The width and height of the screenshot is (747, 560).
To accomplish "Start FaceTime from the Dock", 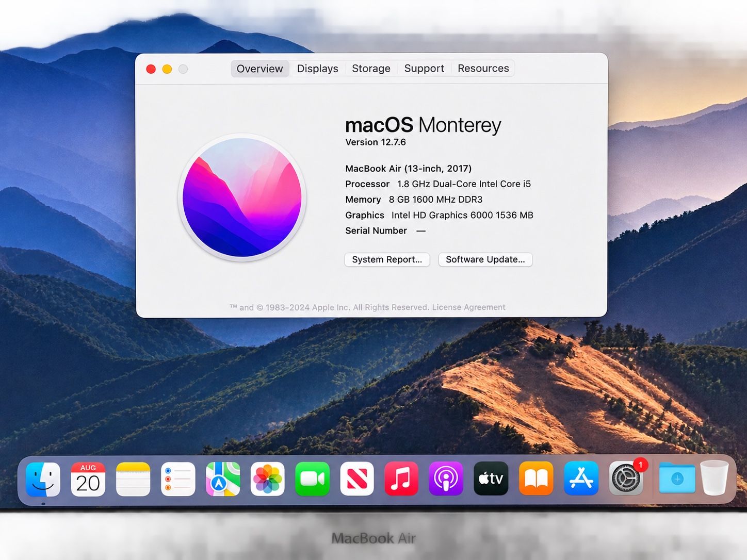I will click(312, 479).
